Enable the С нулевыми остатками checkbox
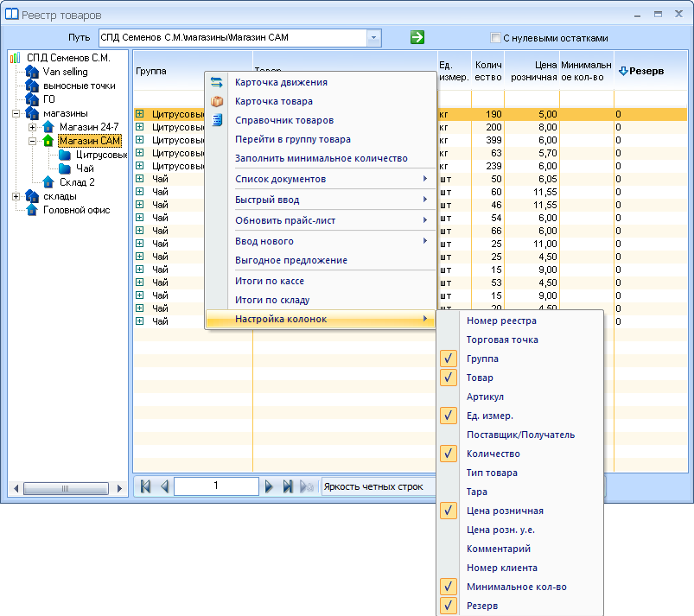 tap(495, 38)
